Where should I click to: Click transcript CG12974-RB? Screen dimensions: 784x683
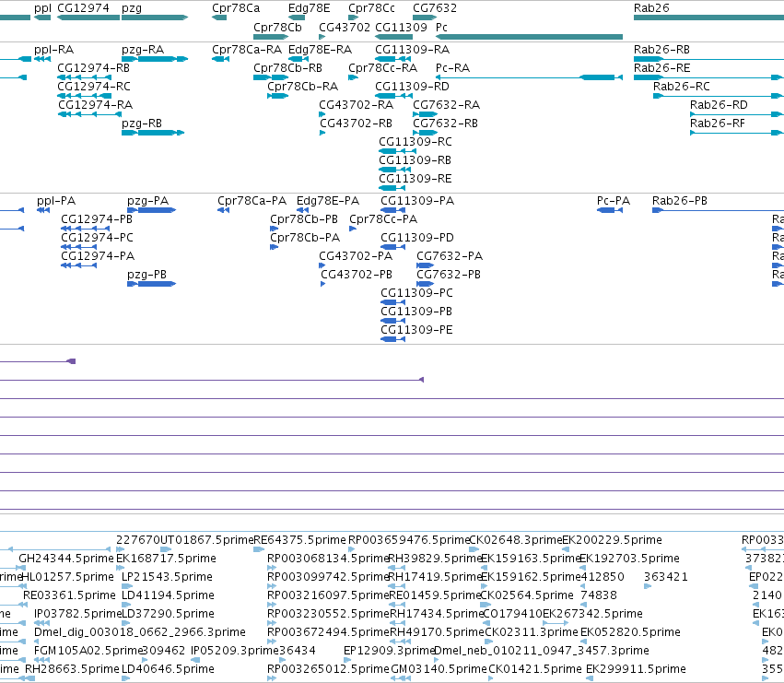(84, 77)
